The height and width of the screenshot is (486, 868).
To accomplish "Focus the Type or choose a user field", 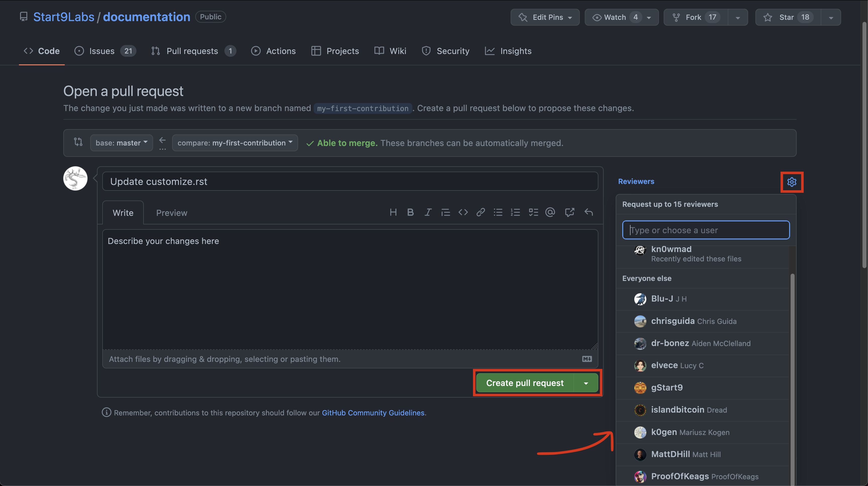I will 706,230.
